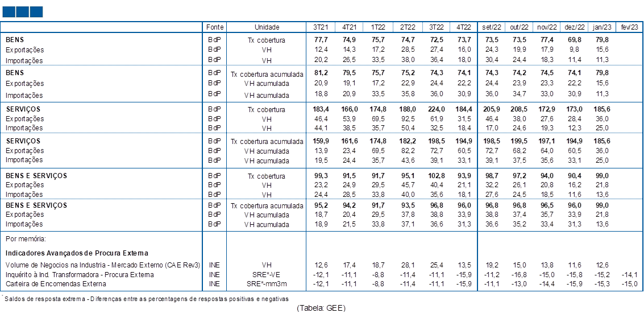This screenshot has width=644, height=313.
Task: Click value 45,7 under 2T22
Action: click(408, 185)
